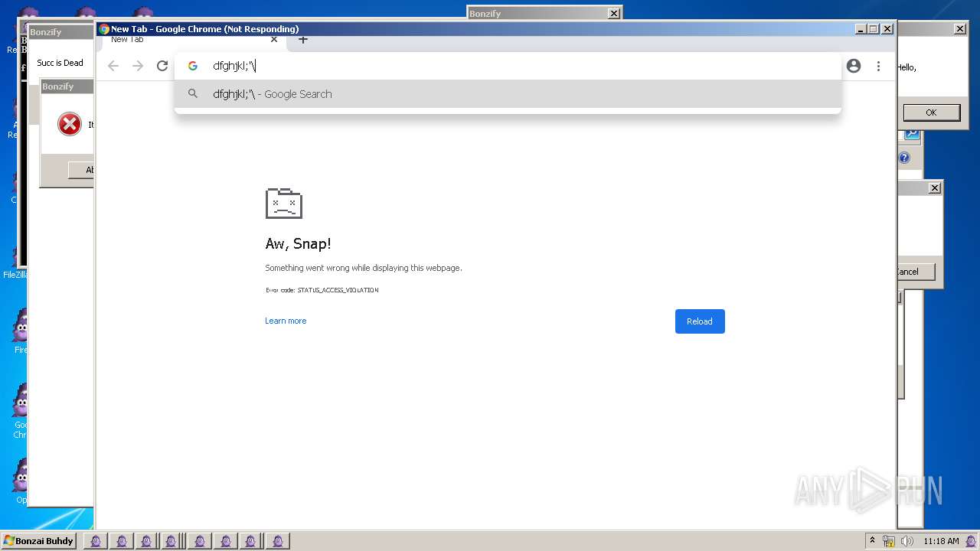Screen dimensions: 980x551
Task: Click Cancel in the lower right dialog
Action: coord(916,272)
